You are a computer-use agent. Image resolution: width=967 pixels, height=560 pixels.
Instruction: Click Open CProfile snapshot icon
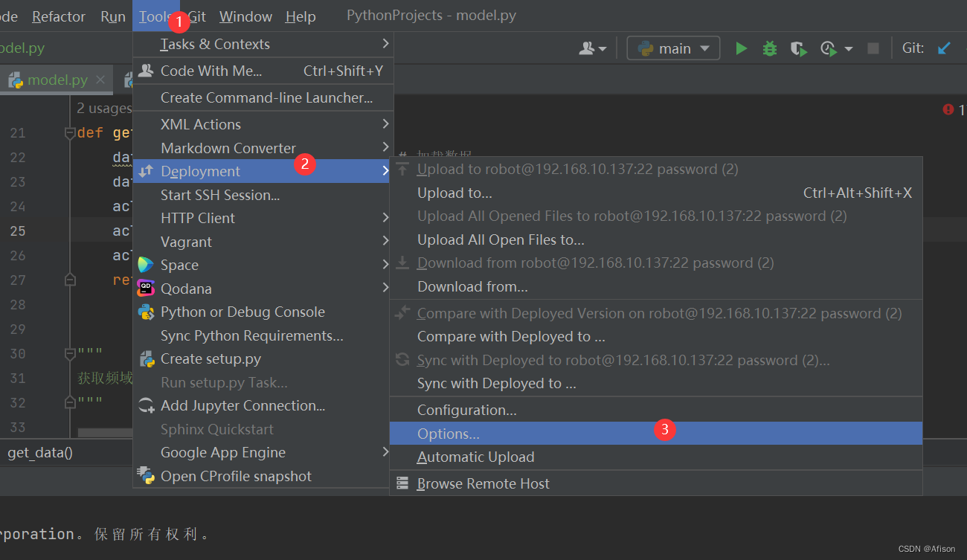tap(146, 476)
